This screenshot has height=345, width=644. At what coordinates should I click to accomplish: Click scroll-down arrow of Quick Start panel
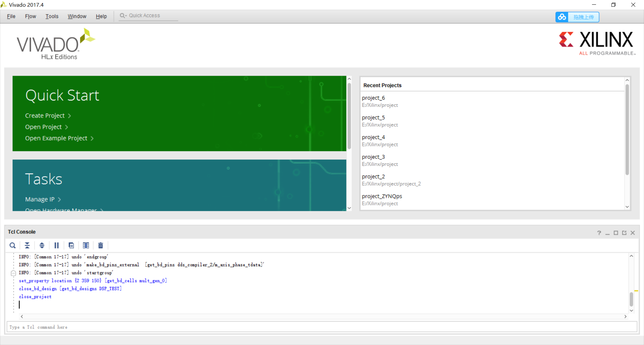tap(349, 208)
